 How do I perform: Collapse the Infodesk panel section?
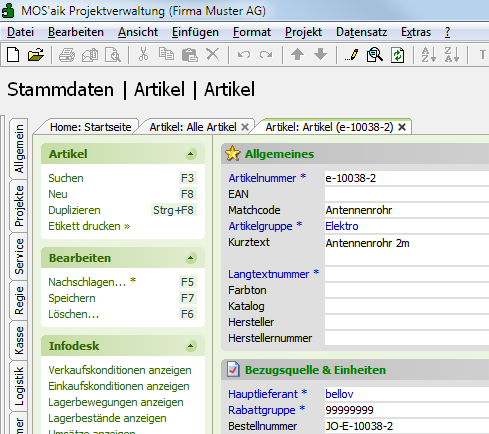[x=190, y=346]
